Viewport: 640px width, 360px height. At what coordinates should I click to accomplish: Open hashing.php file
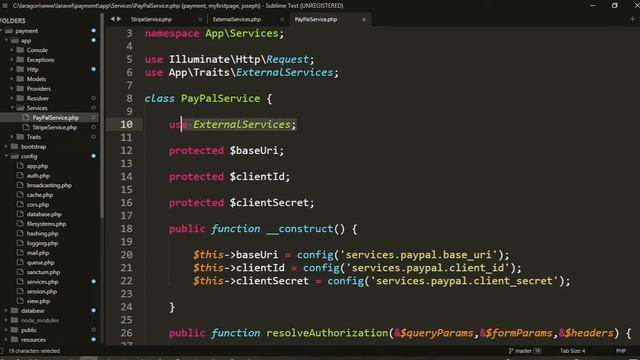pyautogui.click(x=42, y=234)
